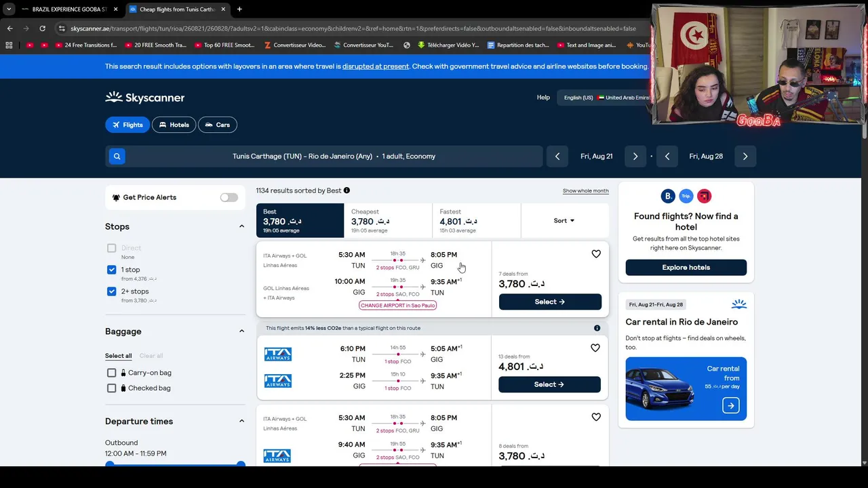Open the bookmarks apps grid icon

tap(9, 45)
